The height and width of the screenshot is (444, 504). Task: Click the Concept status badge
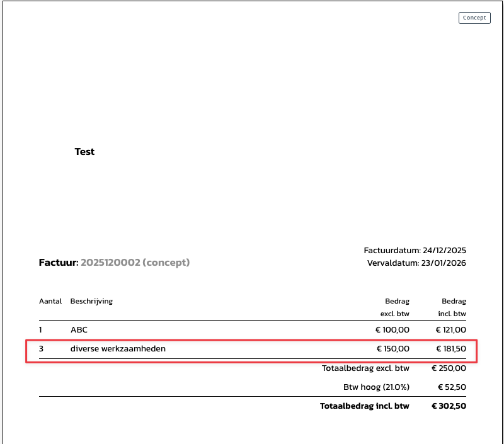474,18
